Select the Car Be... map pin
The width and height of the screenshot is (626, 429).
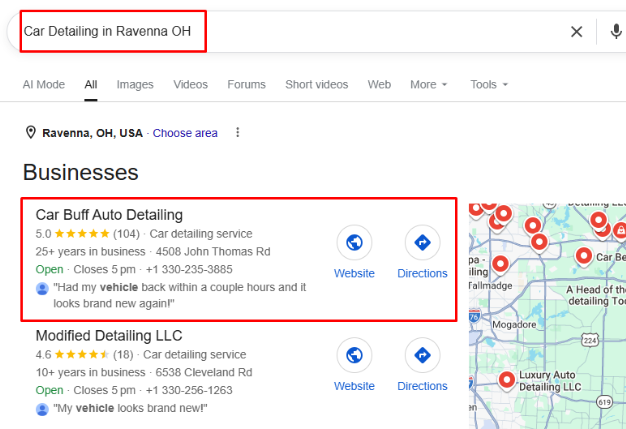[x=584, y=256]
